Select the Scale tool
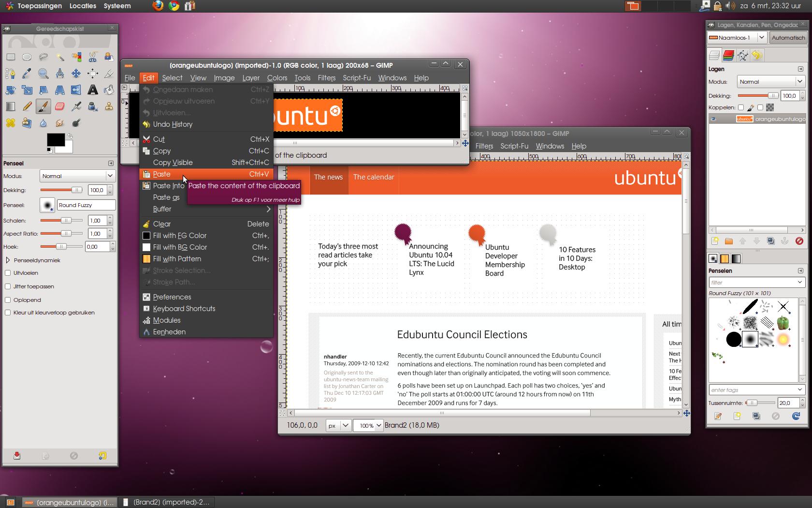Screen dimensions: 812x508 click(x=27, y=90)
